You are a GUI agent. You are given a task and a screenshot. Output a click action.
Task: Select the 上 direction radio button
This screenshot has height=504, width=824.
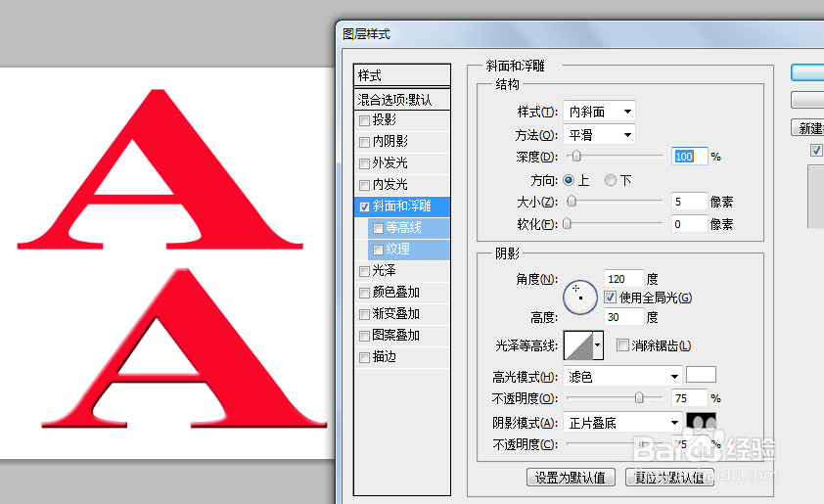point(568,180)
